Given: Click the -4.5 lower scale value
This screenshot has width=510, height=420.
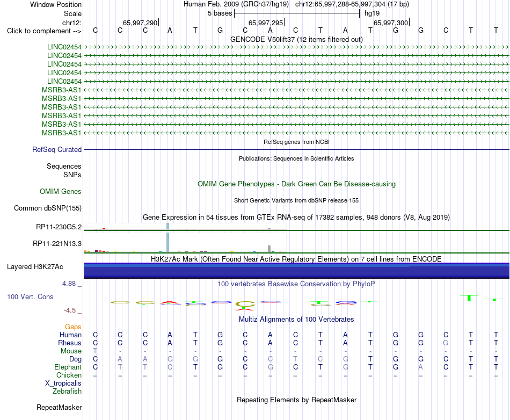Looking at the screenshot, I should [x=70, y=310].
